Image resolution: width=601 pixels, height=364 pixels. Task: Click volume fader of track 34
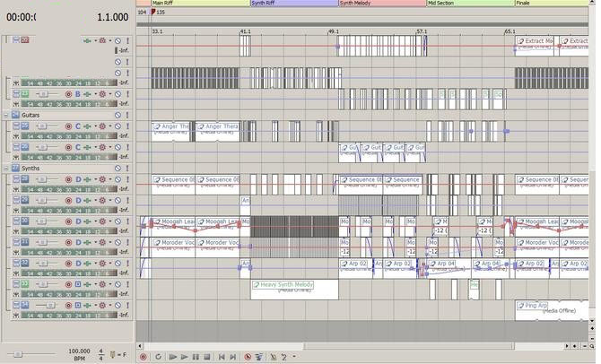tap(50, 306)
